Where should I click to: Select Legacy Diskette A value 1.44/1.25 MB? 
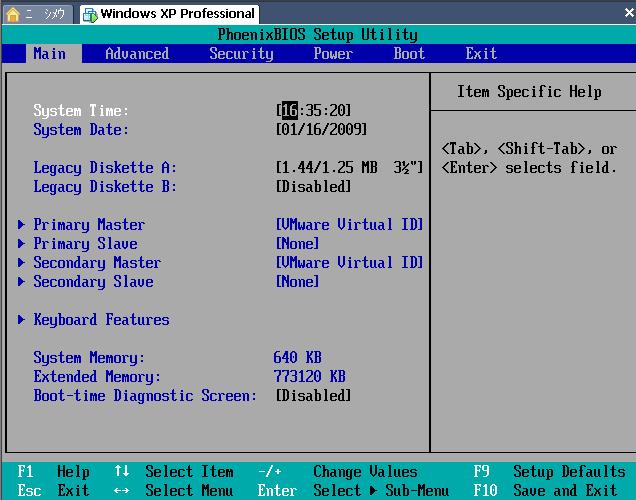pos(349,167)
